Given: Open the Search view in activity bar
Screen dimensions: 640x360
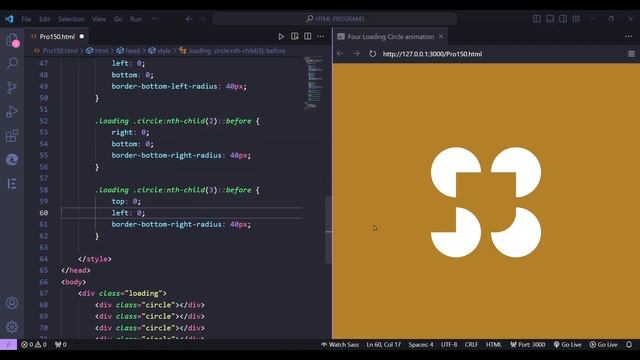Looking at the screenshot, I should tap(12, 63).
